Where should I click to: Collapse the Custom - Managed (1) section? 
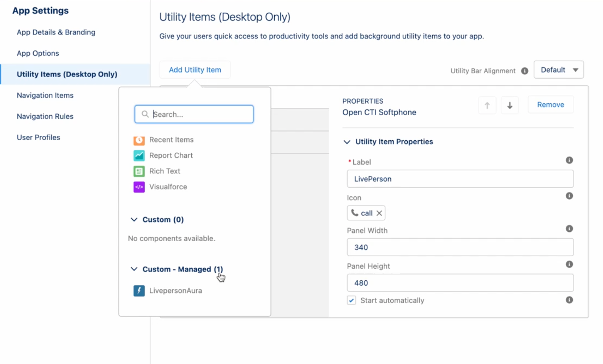click(134, 269)
